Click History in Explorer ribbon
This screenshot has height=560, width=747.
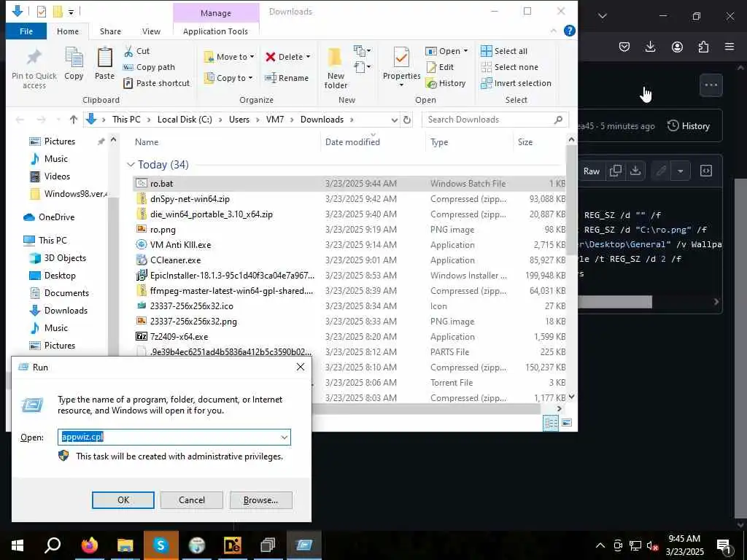(446, 83)
